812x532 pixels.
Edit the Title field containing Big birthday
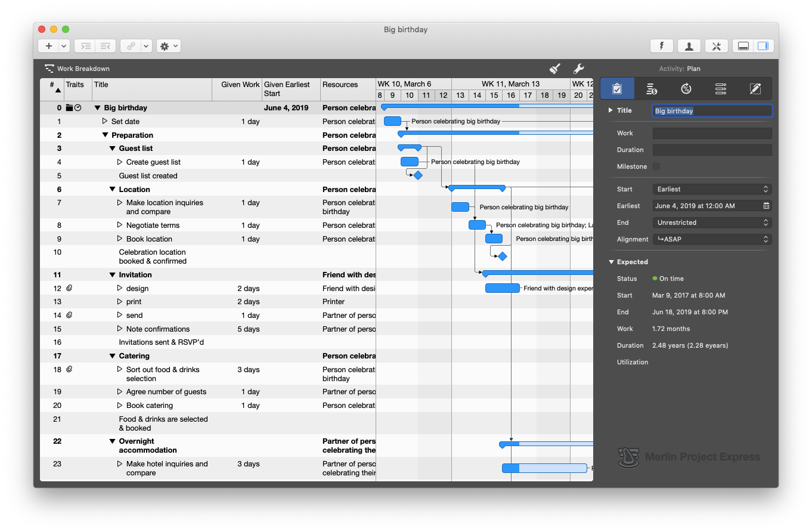point(711,110)
